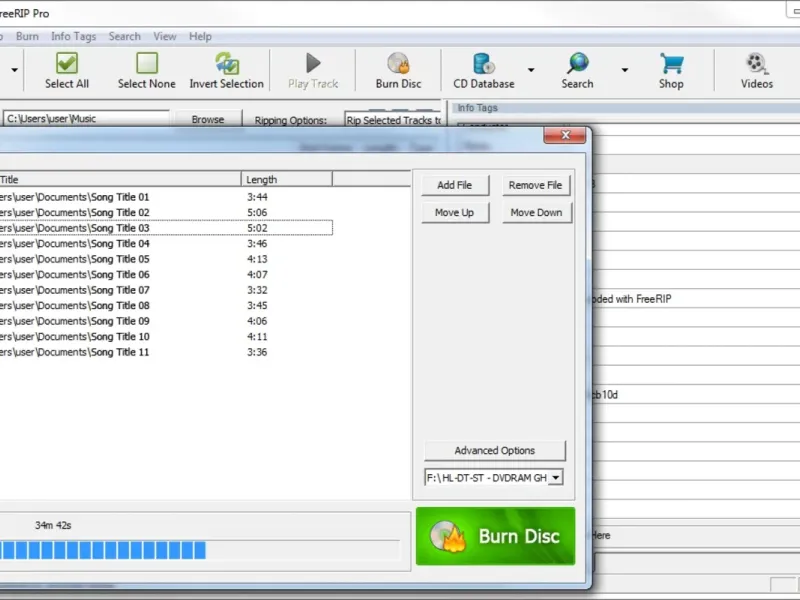Open the CD Database toolbar icon

pos(484,64)
